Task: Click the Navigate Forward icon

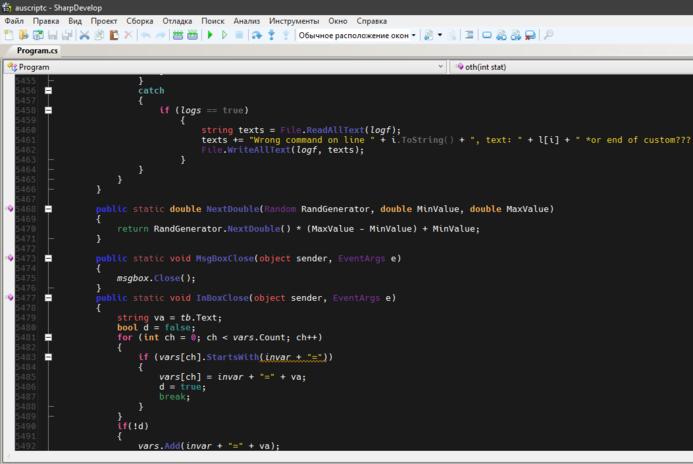Action: [452, 35]
